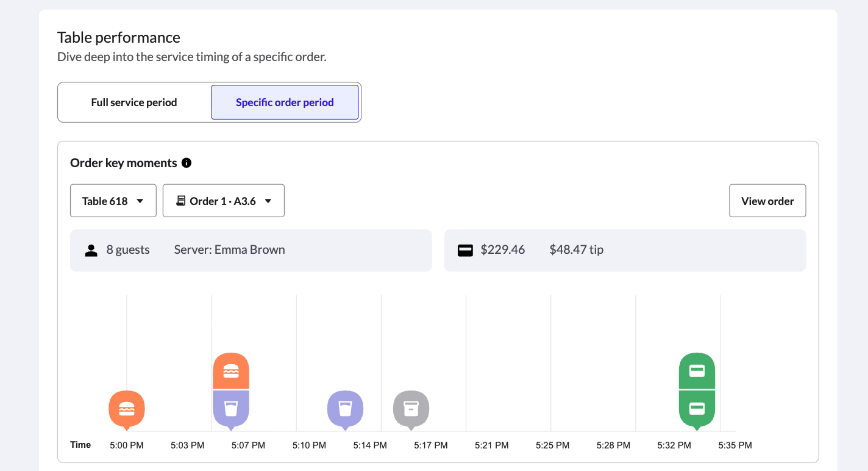Image resolution: width=868 pixels, height=471 pixels.
Task: Click the View order button
Action: (x=767, y=201)
